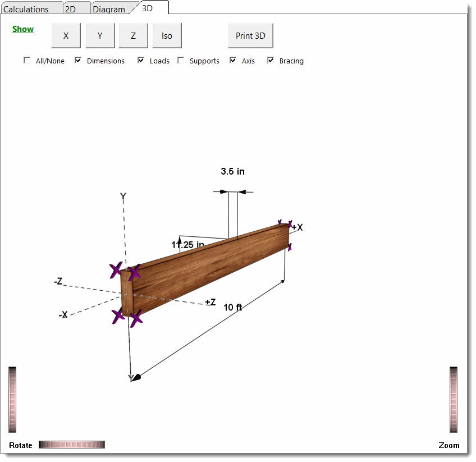Image resolution: width=476 pixels, height=462 pixels.
Task: Set view along X axis
Action: 66,36
